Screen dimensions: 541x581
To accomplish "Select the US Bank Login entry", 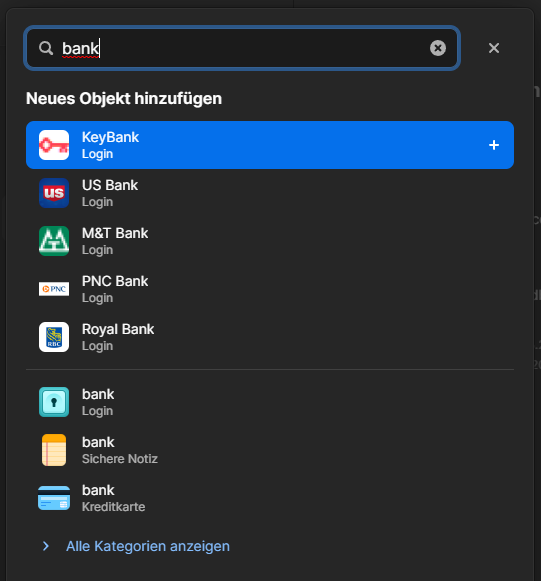I will pos(270,193).
